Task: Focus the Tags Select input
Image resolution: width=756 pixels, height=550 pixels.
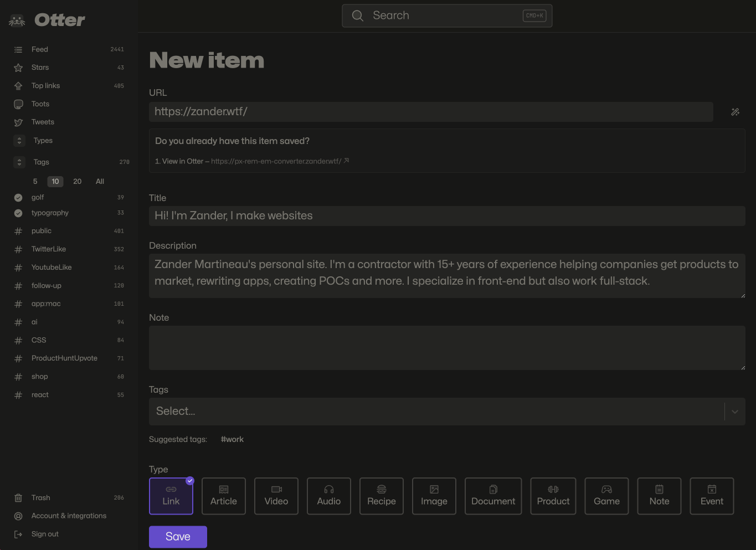Action: coord(436,412)
